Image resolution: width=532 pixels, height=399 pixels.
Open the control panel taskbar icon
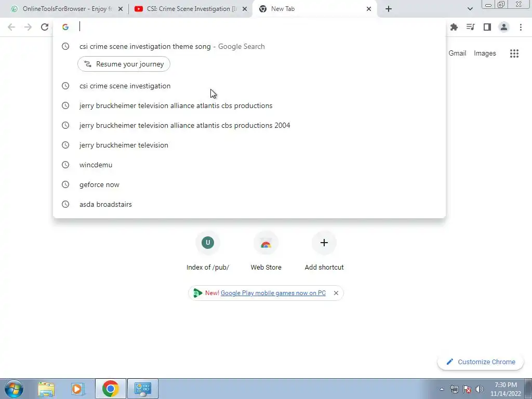[x=143, y=389]
